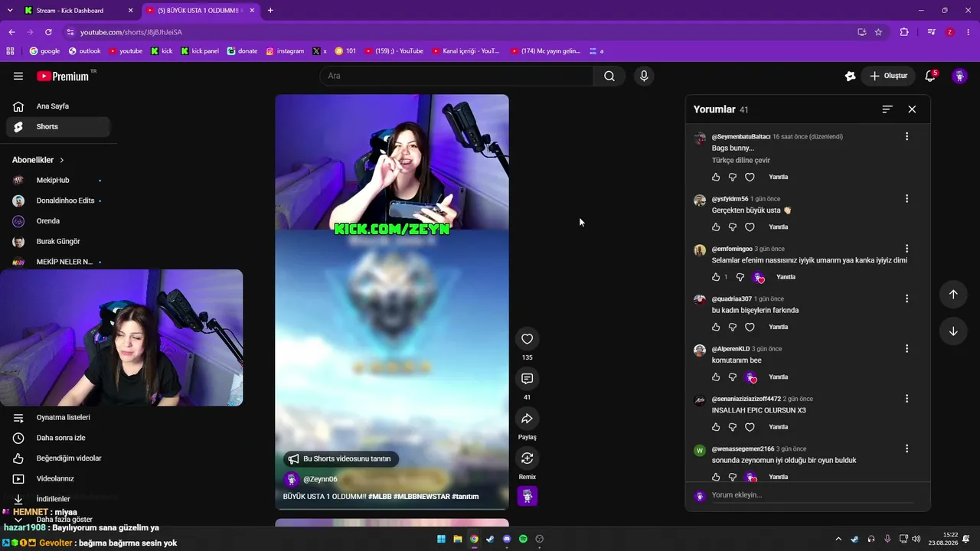This screenshot has height=551, width=980.
Task: Open the Shorts section in the sidebar
Action: (58, 127)
